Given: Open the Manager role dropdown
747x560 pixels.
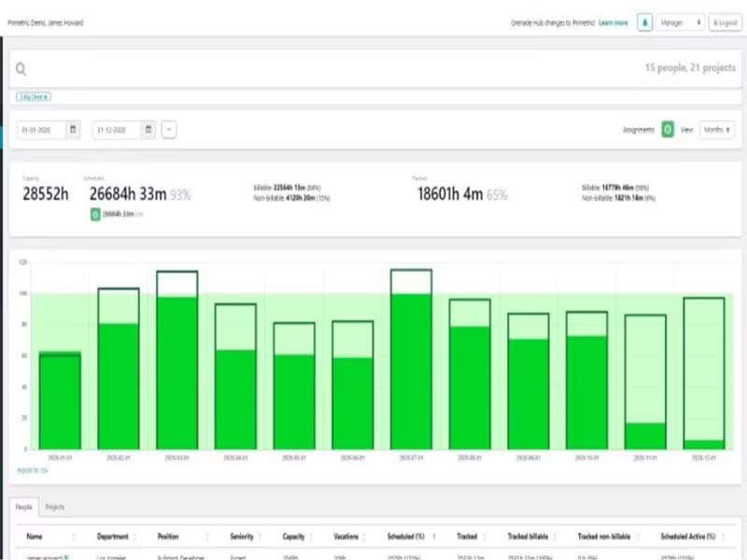Looking at the screenshot, I should pyautogui.click(x=681, y=22).
